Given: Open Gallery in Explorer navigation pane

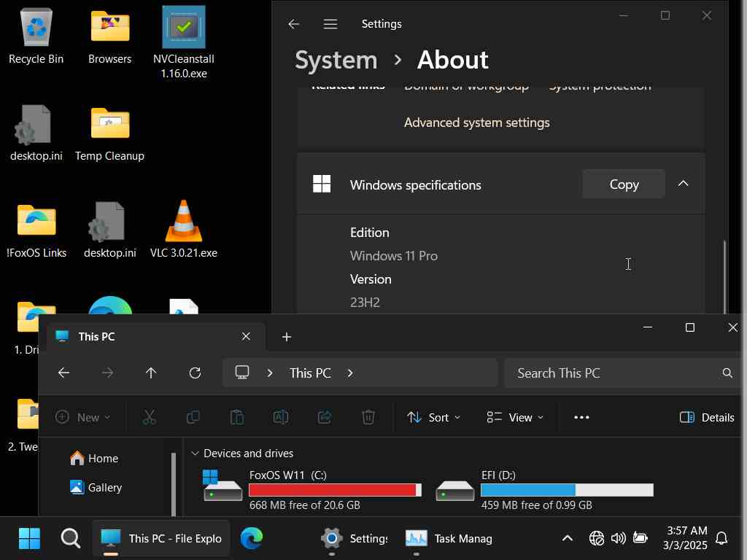Looking at the screenshot, I should pos(96,487).
